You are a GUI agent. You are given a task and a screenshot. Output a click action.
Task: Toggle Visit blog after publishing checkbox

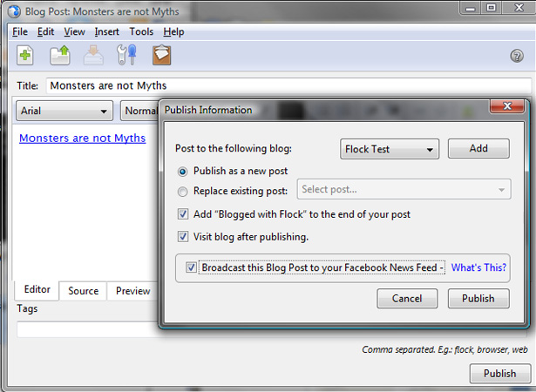click(183, 236)
